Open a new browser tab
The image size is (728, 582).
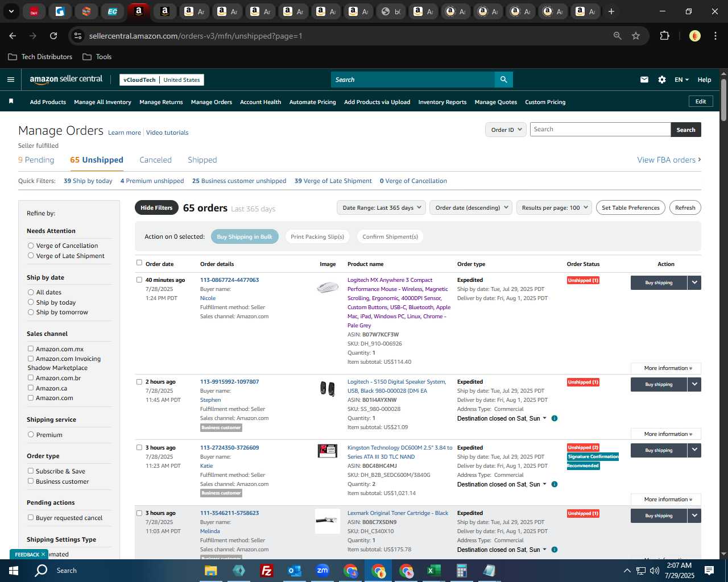[611, 11]
